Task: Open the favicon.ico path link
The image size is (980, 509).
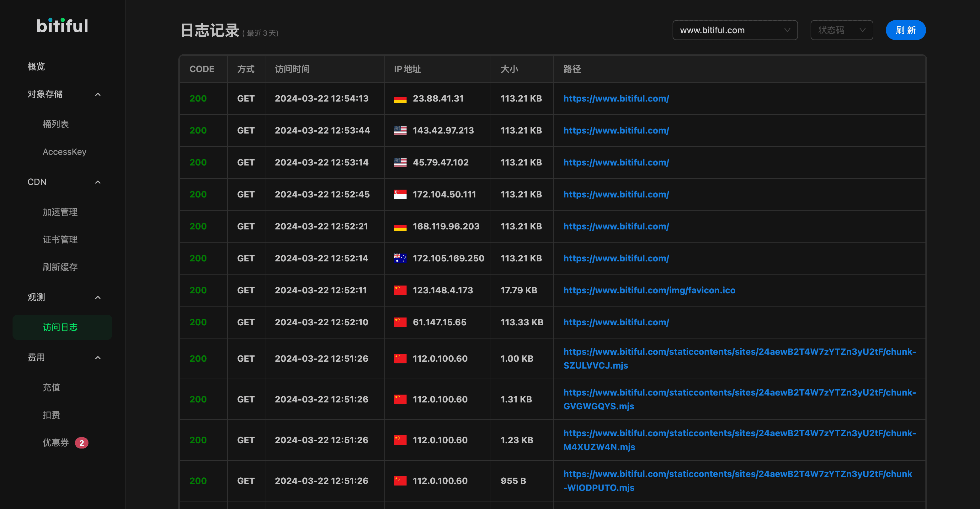Action: [649, 291]
